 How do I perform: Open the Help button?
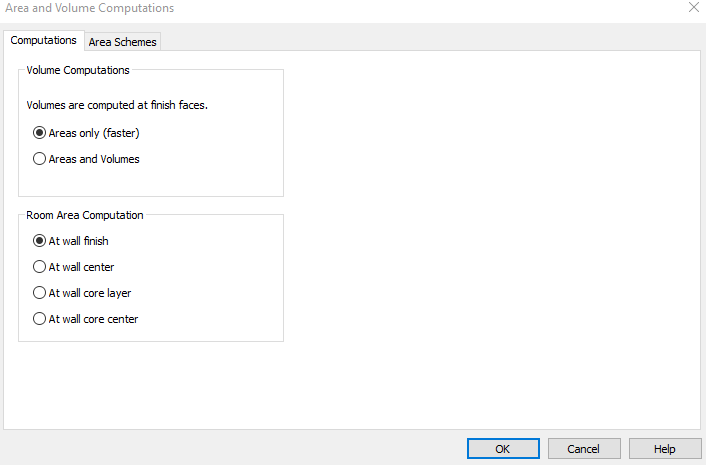pos(665,449)
